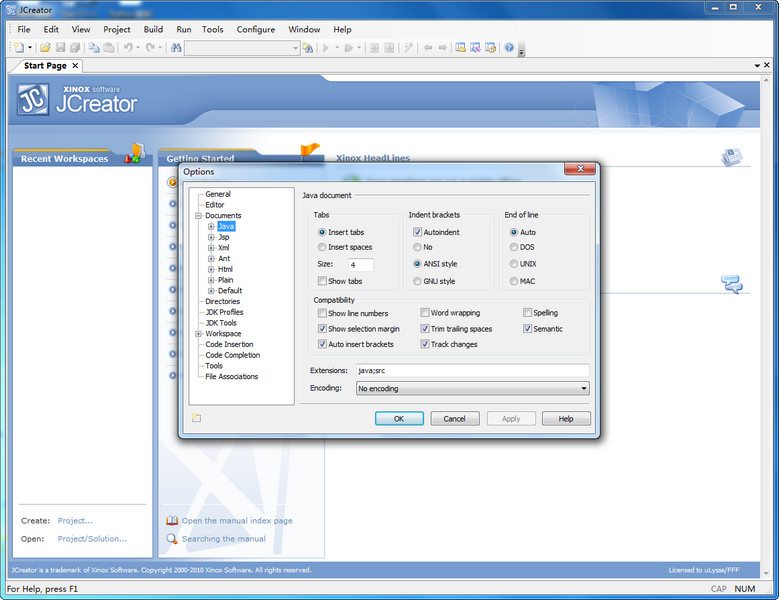Expand the Workspace tree node
The image size is (779, 600).
[x=198, y=334]
